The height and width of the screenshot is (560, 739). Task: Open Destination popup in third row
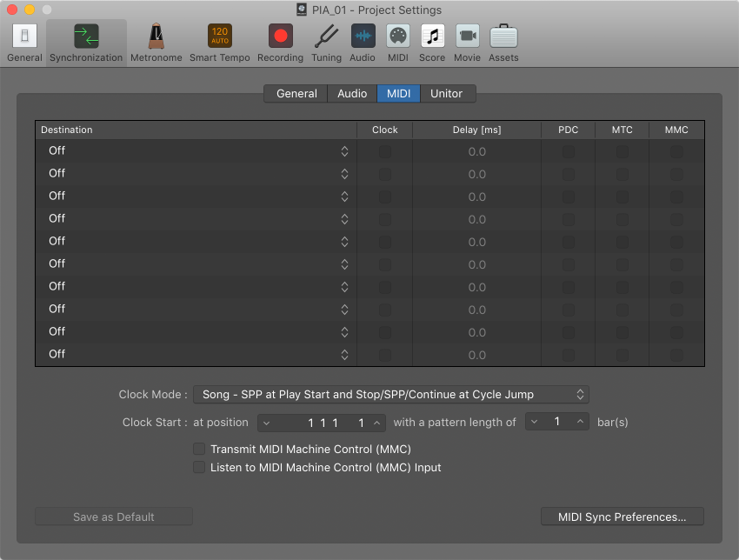point(196,197)
